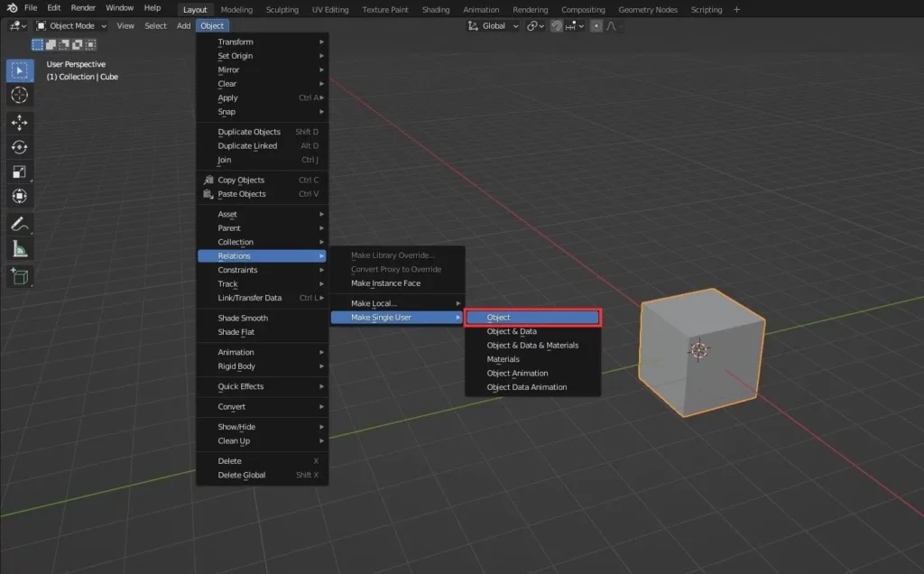Switch to the Shading workspace tab
924x574 pixels.
coord(436,10)
